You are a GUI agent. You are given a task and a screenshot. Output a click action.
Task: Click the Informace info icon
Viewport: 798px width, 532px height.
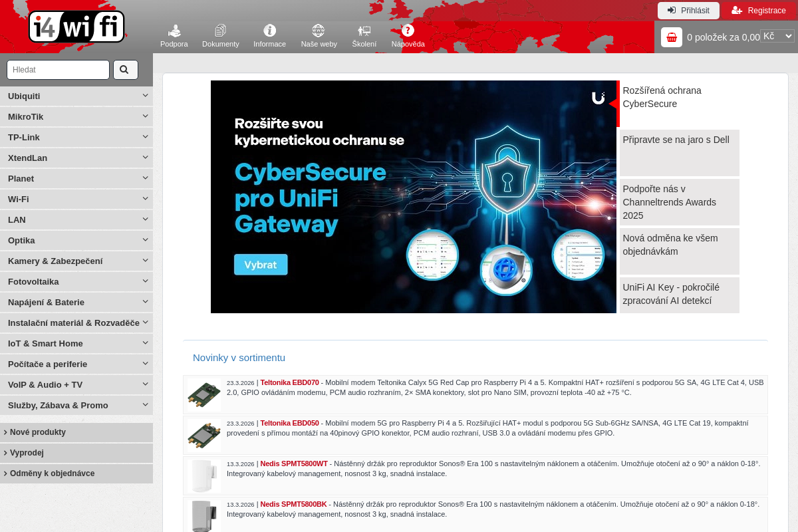pyautogui.click(x=269, y=31)
